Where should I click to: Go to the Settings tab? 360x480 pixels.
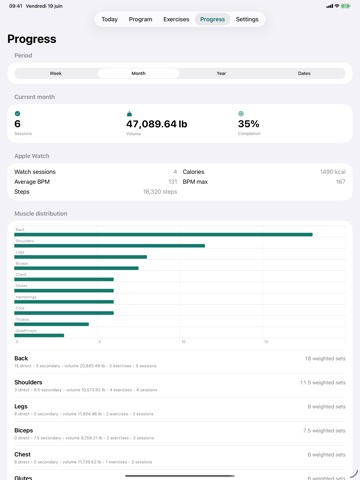coord(247,19)
